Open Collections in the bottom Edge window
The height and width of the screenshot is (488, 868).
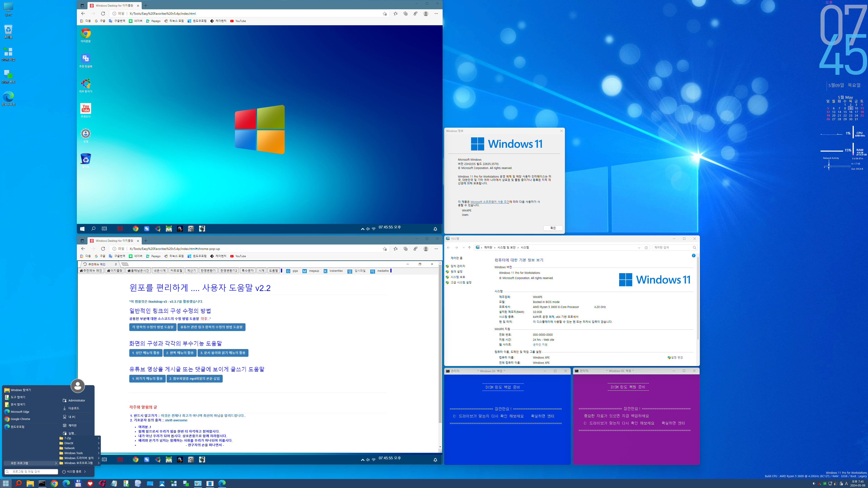406,249
